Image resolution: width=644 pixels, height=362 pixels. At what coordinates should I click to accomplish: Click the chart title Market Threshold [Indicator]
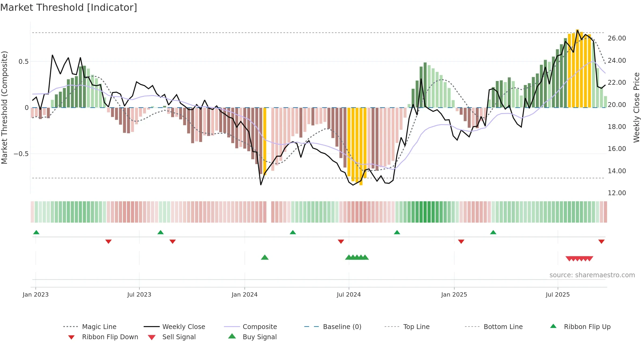point(68,8)
